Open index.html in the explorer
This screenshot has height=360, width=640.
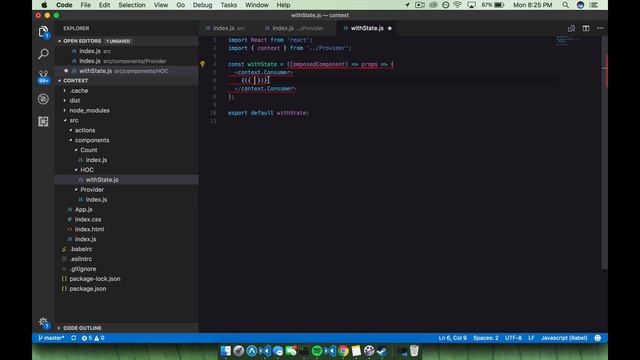[x=89, y=229]
